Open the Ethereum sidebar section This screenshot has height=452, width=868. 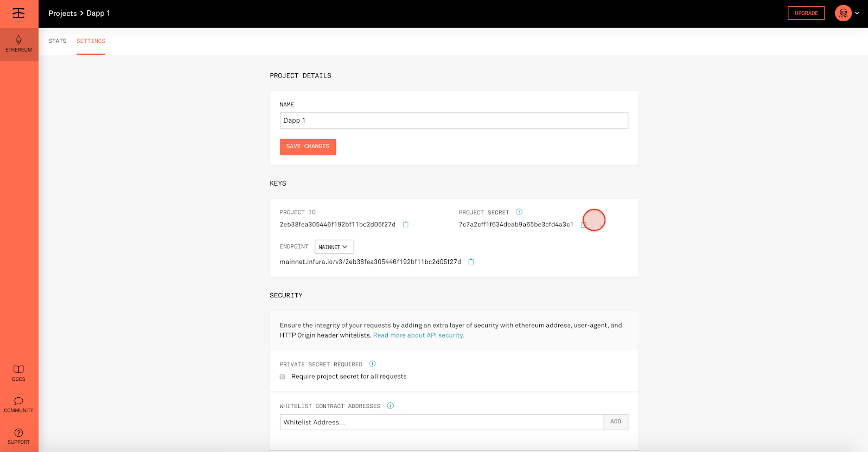(x=19, y=44)
